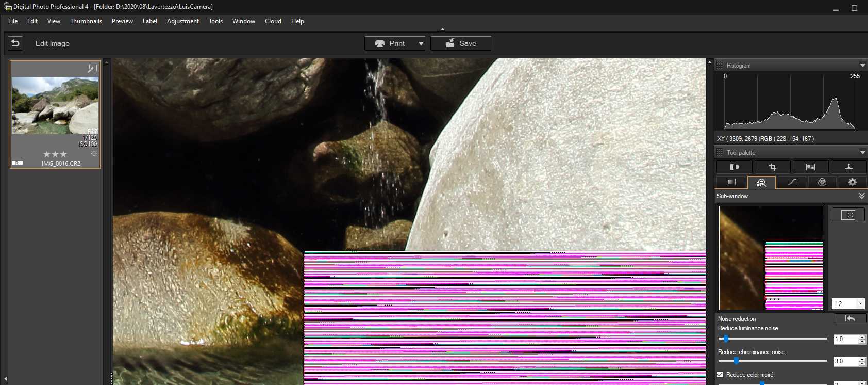Image resolution: width=868 pixels, height=385 pixels.
Task: Open the View menu
Action: [54, 21]
